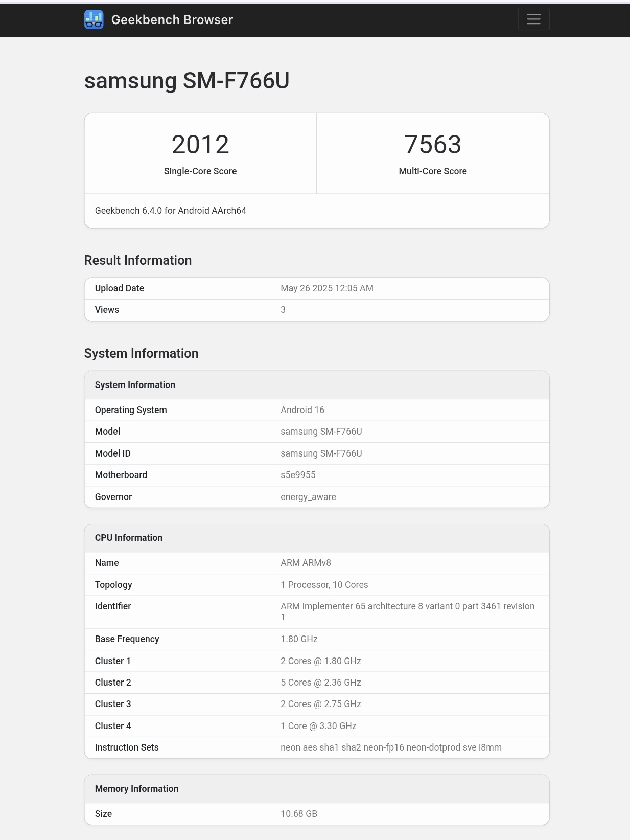The height and width of the screenshot is (840, 630).
Task: Click the Geekbench Browser logo icon
Action: coord(94,19)
